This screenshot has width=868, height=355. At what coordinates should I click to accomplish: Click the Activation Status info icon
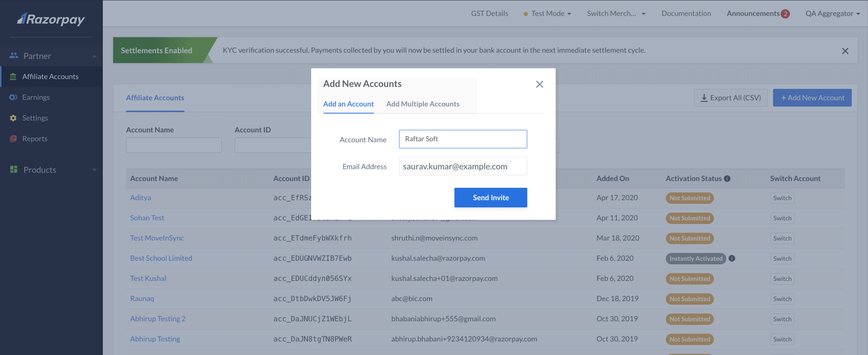727,179
